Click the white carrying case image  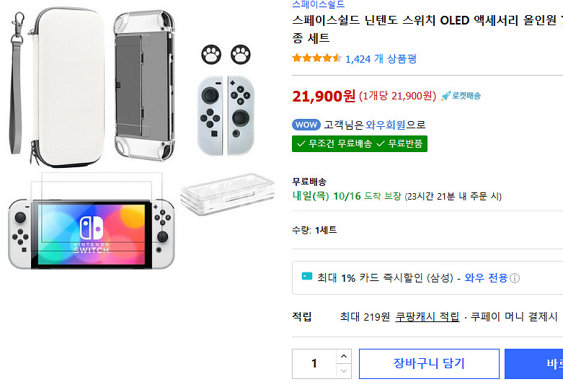coord(59,81)
